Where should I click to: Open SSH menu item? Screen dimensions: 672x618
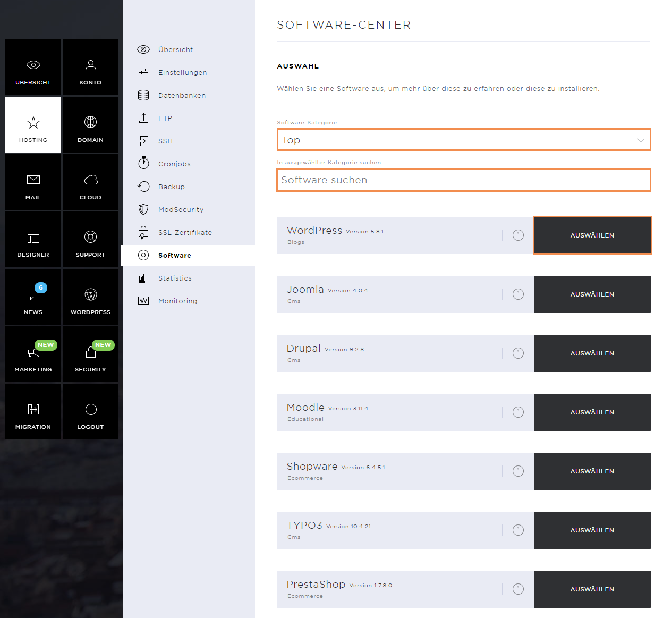tap(188, 141)
